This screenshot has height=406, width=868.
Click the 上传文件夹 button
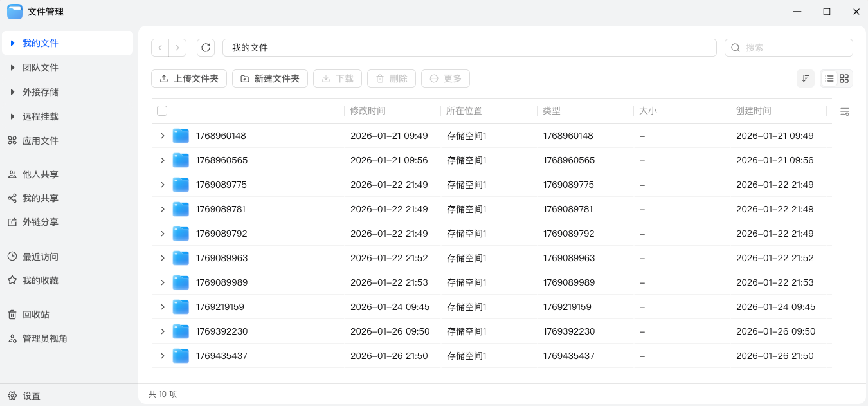click(189, 78)
